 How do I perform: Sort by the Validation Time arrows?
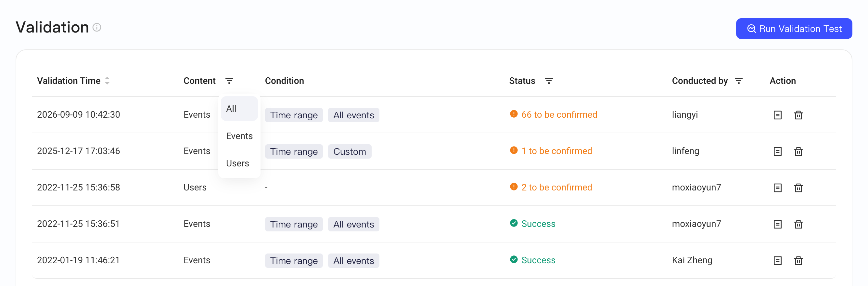pos(107,81)
